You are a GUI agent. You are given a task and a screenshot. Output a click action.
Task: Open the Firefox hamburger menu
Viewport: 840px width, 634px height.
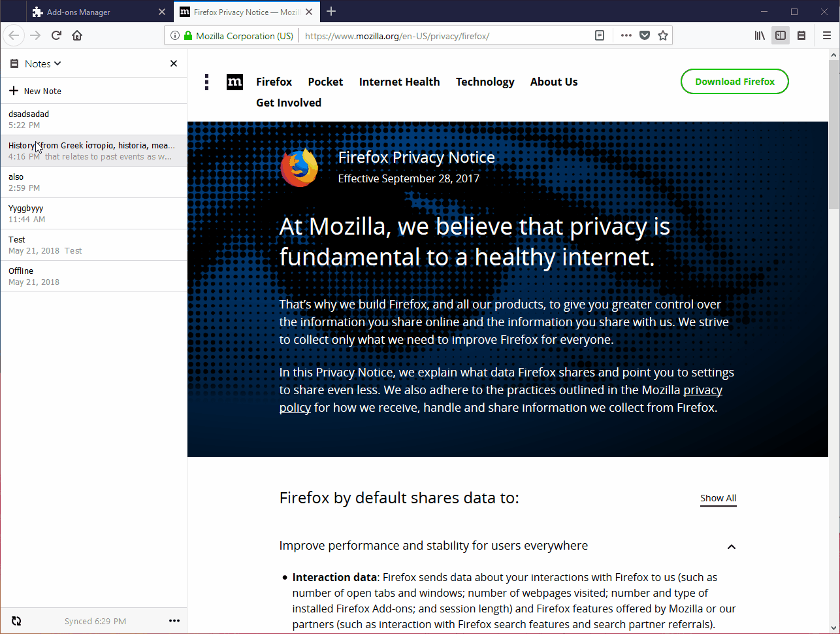[827, 35]
